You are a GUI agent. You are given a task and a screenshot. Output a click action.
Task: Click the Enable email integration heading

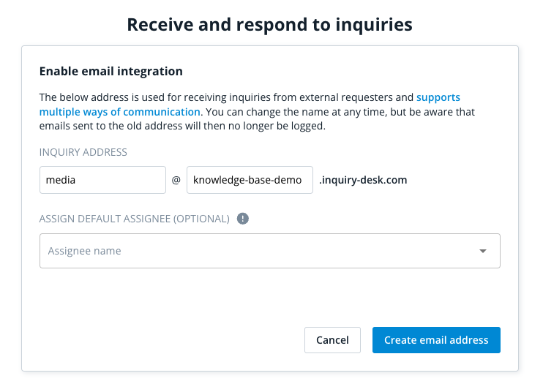pyautogui.click(x=111, y=71)
